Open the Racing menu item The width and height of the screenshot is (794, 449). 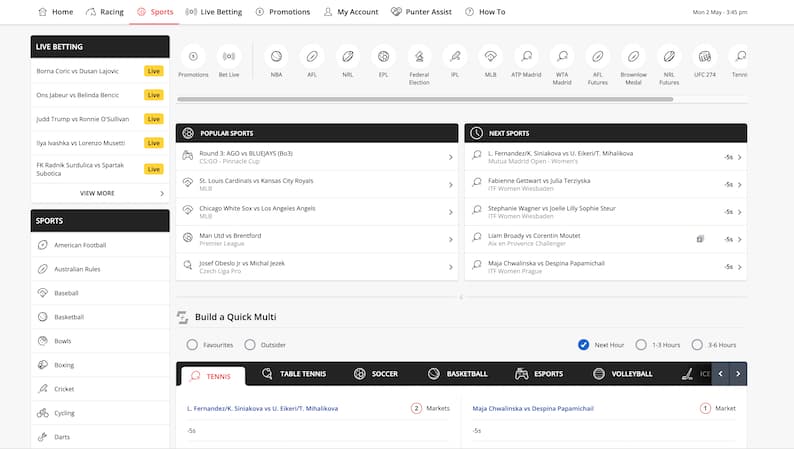(x=105, y=12)
